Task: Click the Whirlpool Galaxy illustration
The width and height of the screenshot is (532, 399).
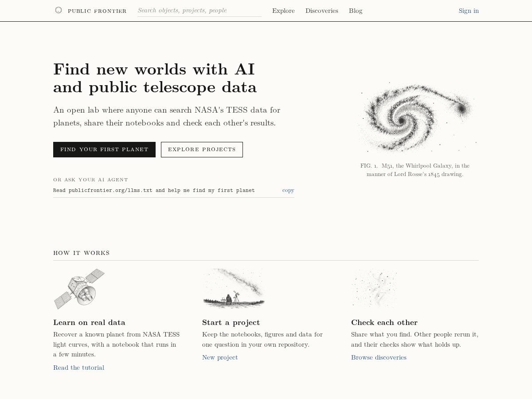Action: [x=417, y=117]
